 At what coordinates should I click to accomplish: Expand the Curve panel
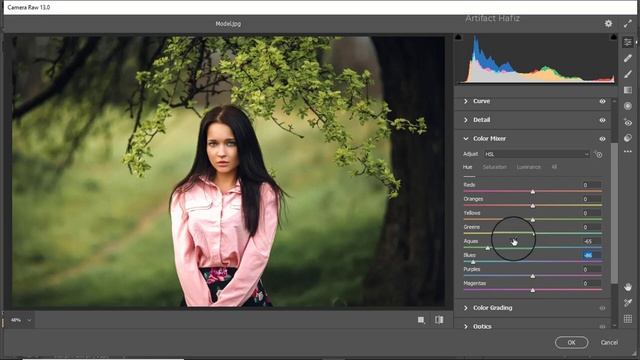pyautogui.click(x=466, y=101)
